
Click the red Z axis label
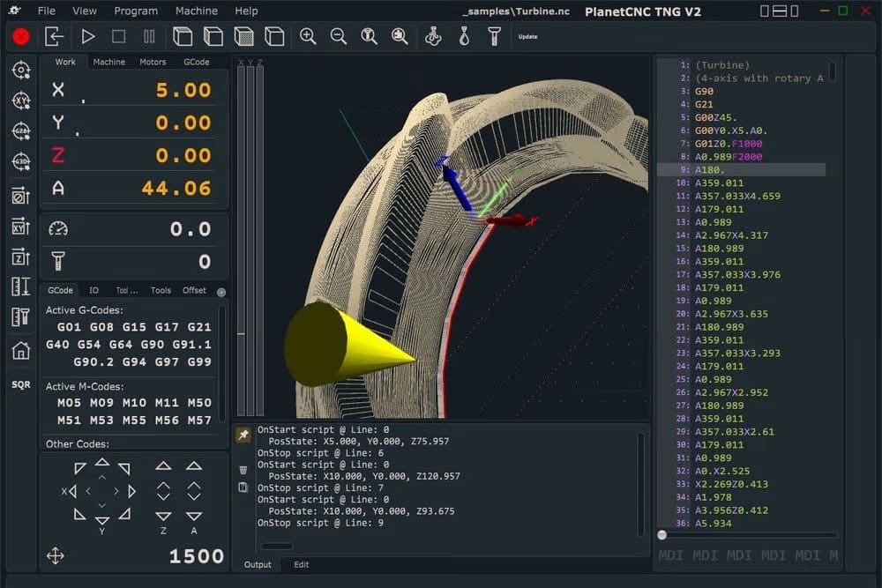(58, 155)
